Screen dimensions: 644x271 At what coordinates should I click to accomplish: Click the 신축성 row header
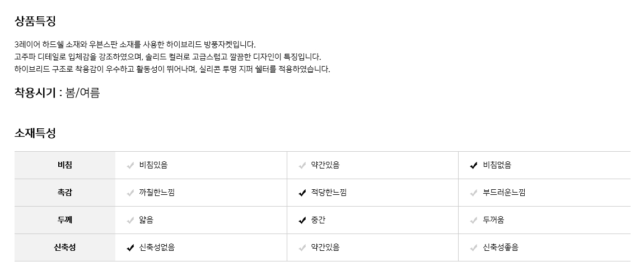pyautogui.click(x=65, y=247)
